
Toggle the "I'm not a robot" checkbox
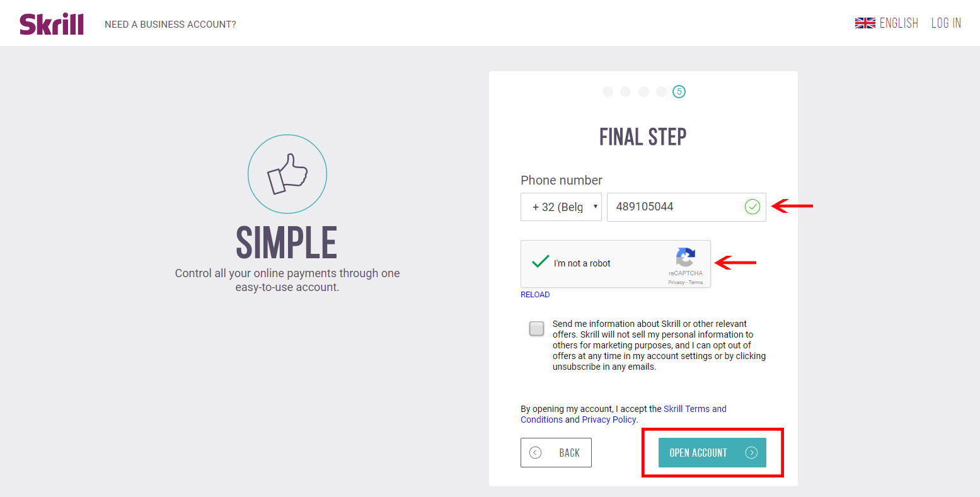pyautogui.click(x=540, y=262)
